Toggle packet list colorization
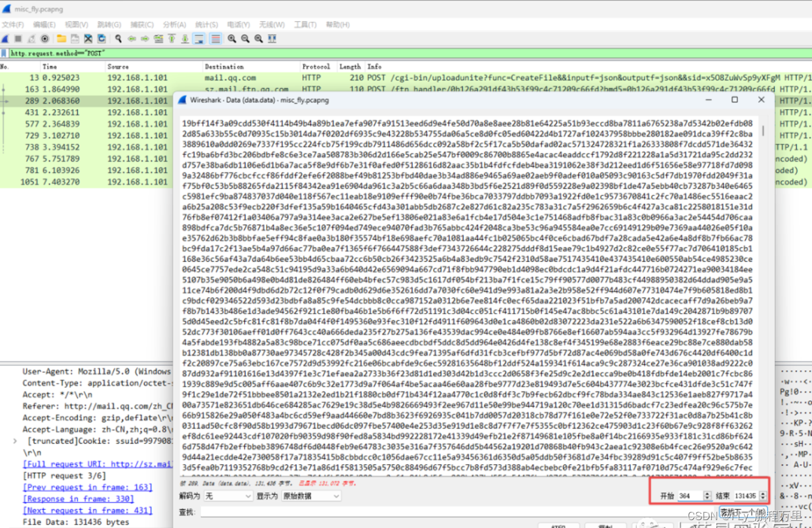The height and width of the screenshot is (528, 812). click(216, 38)
